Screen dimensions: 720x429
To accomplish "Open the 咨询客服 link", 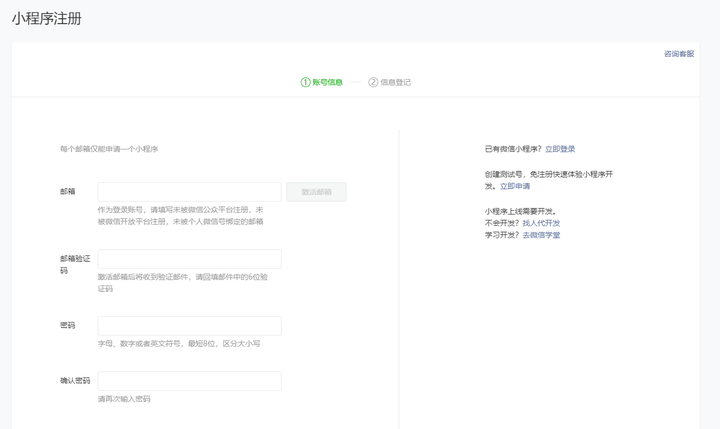I will 679,54.
